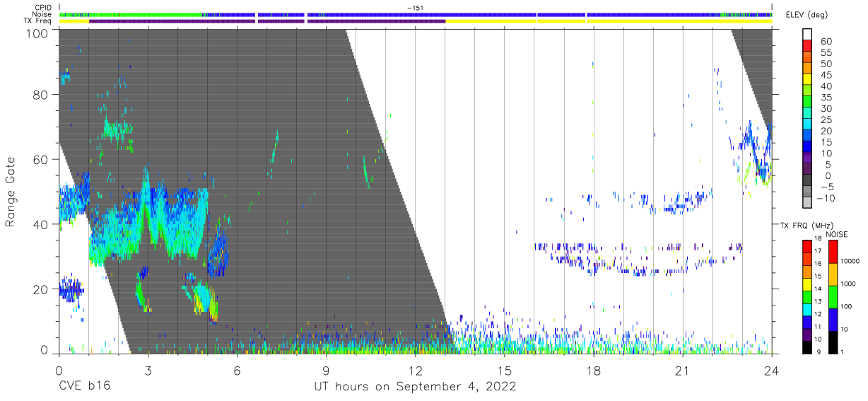
Task: Click the NOISE legend title
Action: click(x=837, y=234)
